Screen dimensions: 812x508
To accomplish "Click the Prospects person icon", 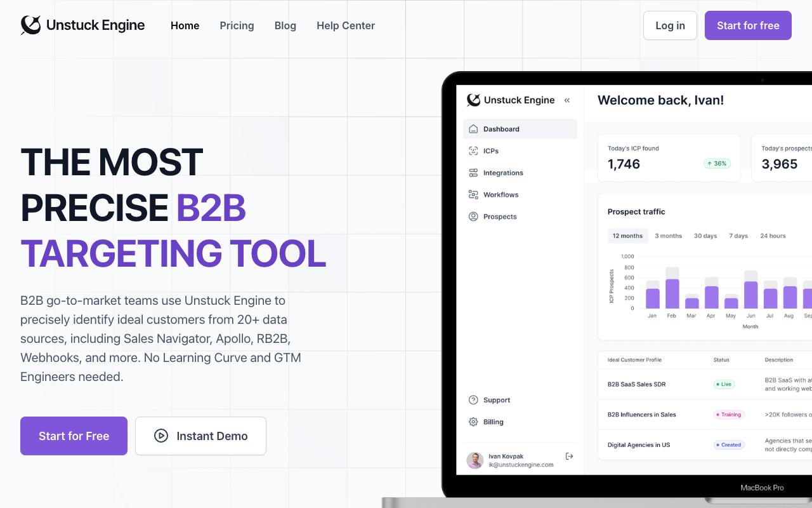I will 473,217.
